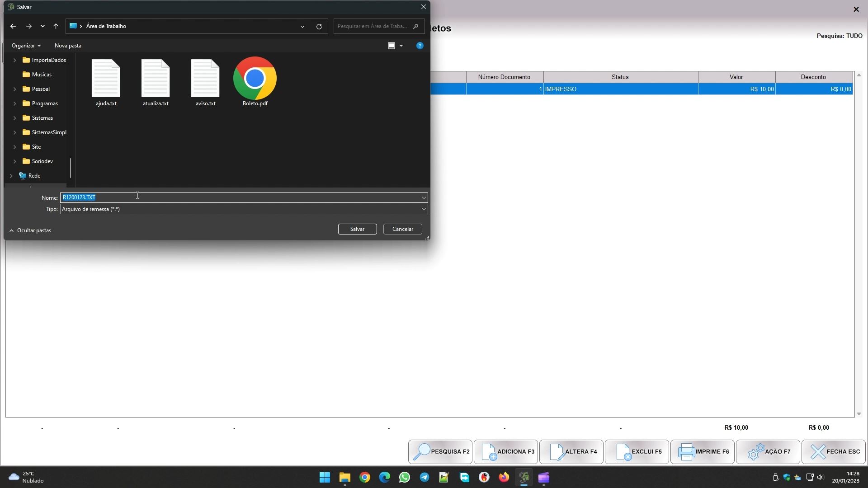Screen dimensions: 868x488
Task: Click the FECHA ESC close button
Action: (833, 452)
